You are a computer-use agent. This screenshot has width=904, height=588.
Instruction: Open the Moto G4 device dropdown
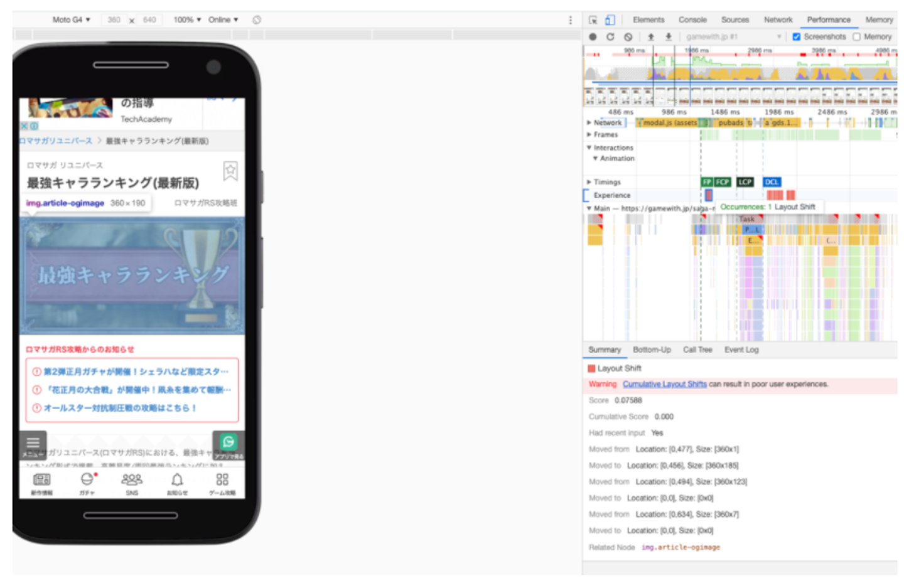pos(71,20)
